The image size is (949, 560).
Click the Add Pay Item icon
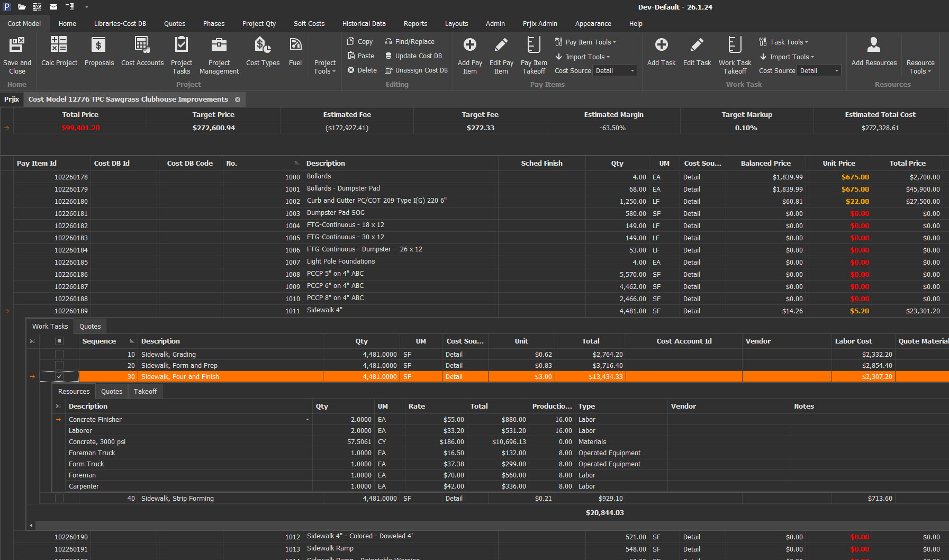(469, 45)
